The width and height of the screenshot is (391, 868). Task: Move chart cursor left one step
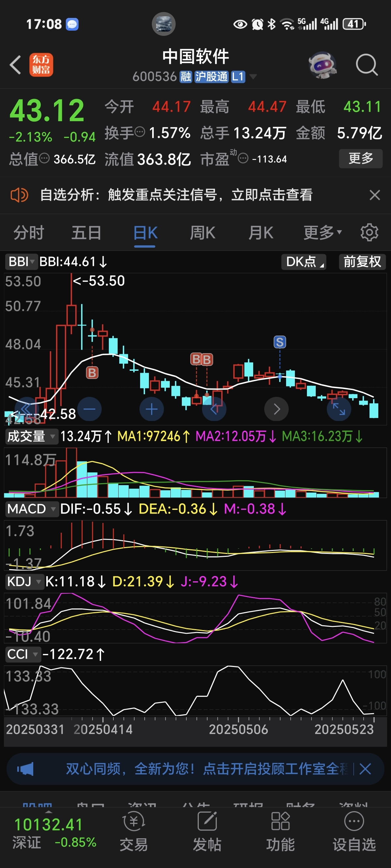(214, 409)
